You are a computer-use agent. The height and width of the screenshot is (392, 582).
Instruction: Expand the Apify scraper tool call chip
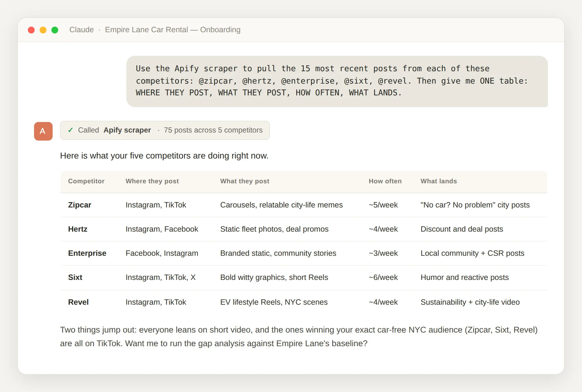click(x=165, y=130)
